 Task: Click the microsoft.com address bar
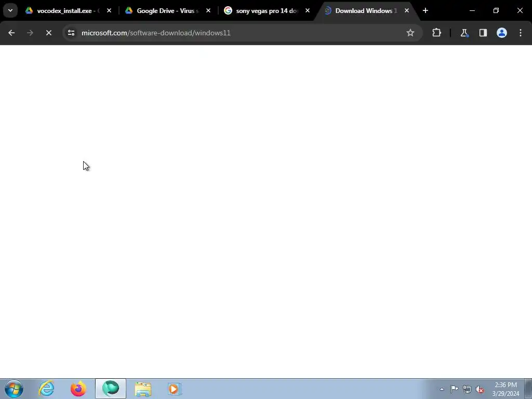point(242,33)
